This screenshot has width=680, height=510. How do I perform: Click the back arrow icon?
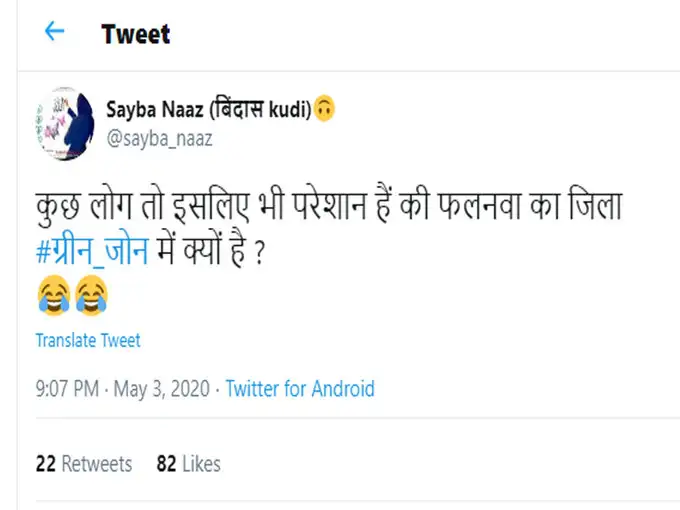pyautogui.click(x=54, y=32)
